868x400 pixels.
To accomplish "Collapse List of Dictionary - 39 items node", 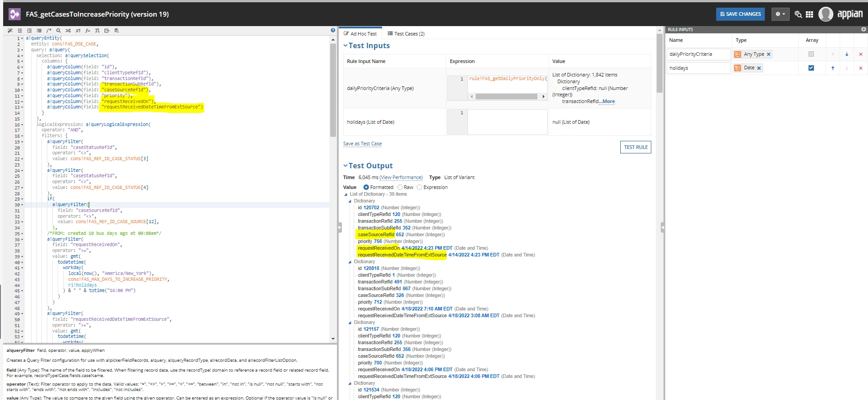I will (346, 194).
